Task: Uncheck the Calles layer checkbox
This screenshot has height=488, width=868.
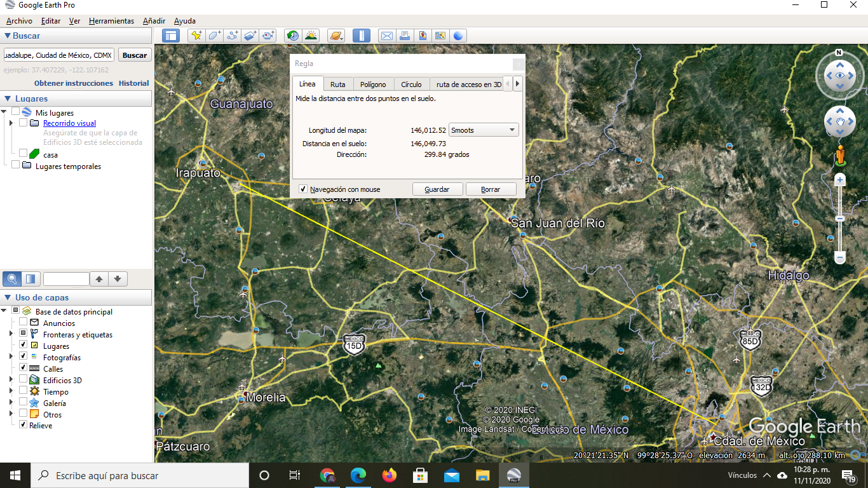Action: point(23,369)
